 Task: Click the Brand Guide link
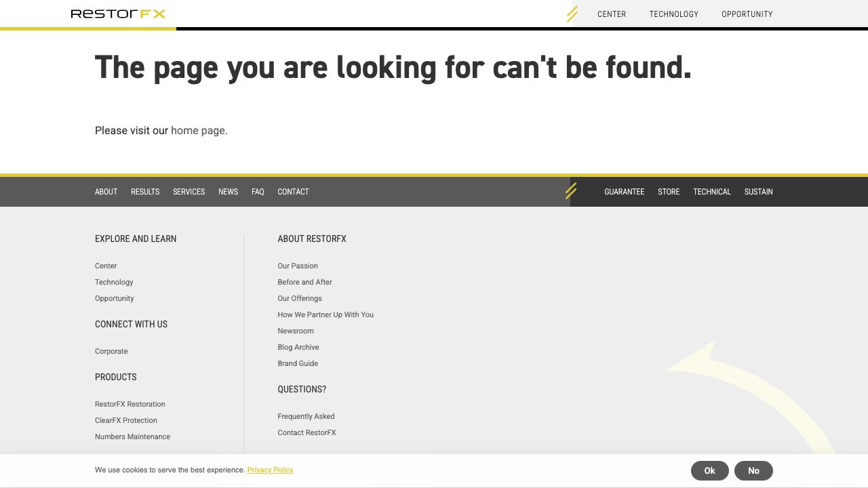point(298,363)
